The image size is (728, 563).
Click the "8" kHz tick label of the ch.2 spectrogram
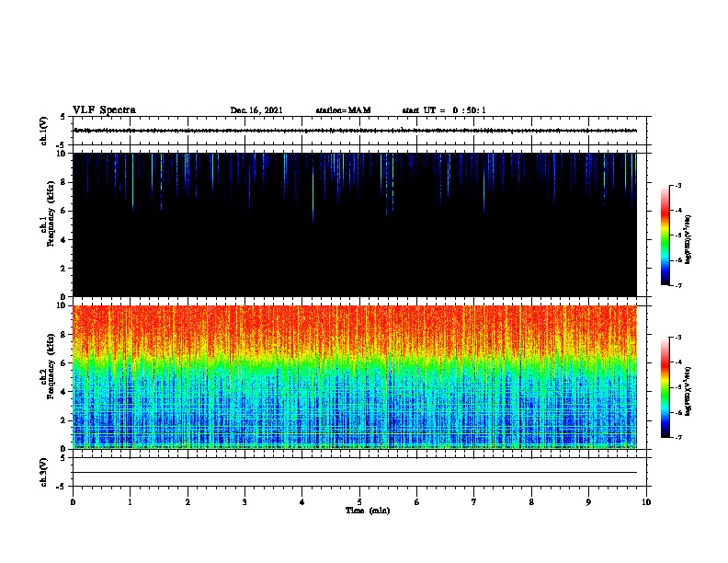63,335
